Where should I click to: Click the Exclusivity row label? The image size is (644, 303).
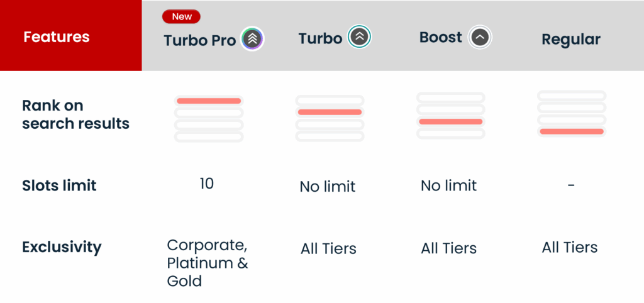click(x=62, y=247)
